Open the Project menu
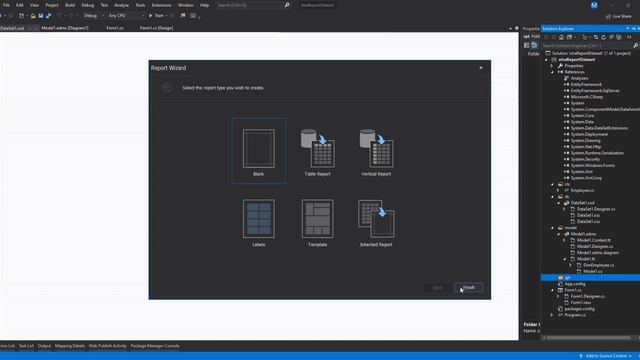 tap(52, 5)
